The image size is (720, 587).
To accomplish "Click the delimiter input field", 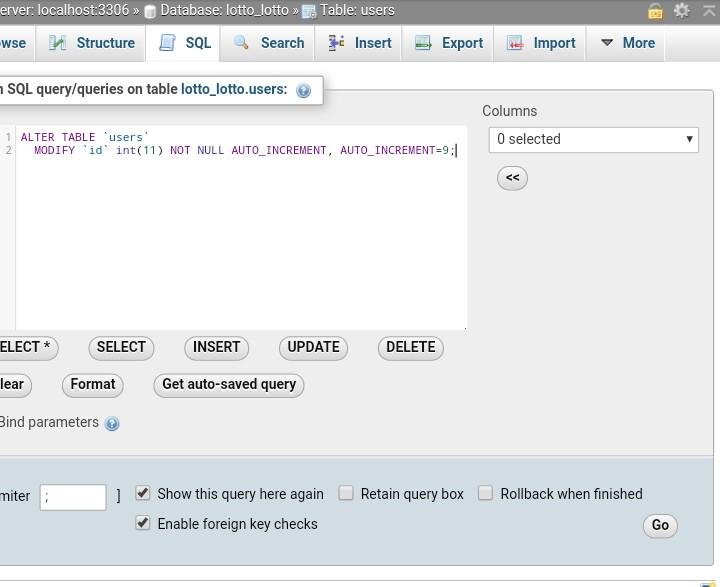I will [x=73, y=497].
